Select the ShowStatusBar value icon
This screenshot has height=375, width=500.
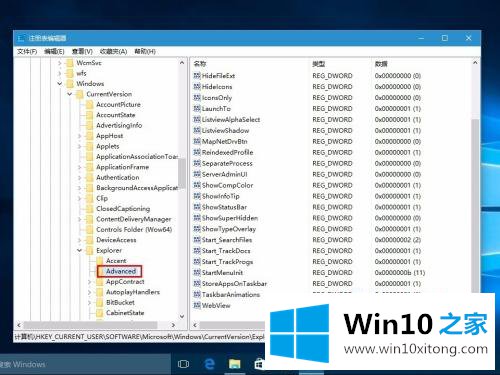tap(197, 207)
